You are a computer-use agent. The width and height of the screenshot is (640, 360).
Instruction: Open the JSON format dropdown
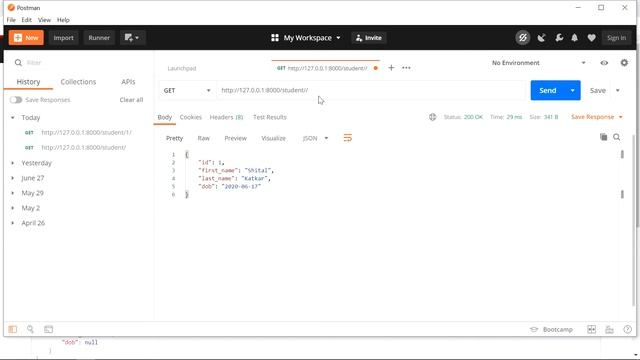[x=315, y=138]
